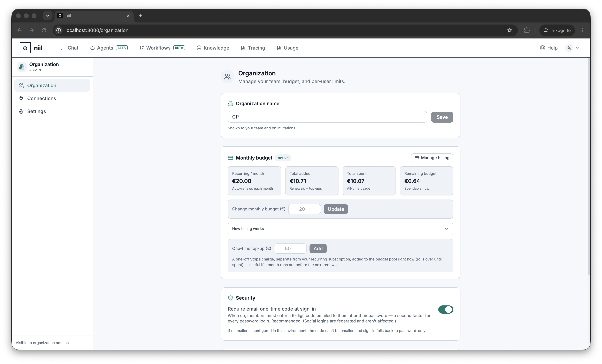Click the Organization name text field
This screenshot has height=364, width=602.
[327, 117]
